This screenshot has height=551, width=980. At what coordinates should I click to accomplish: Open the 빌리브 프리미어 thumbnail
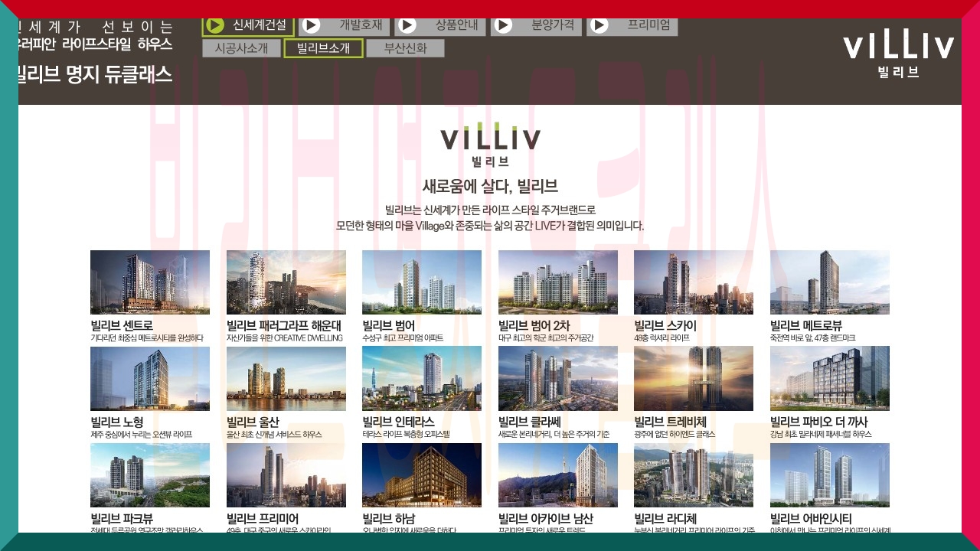click(286, 475)
